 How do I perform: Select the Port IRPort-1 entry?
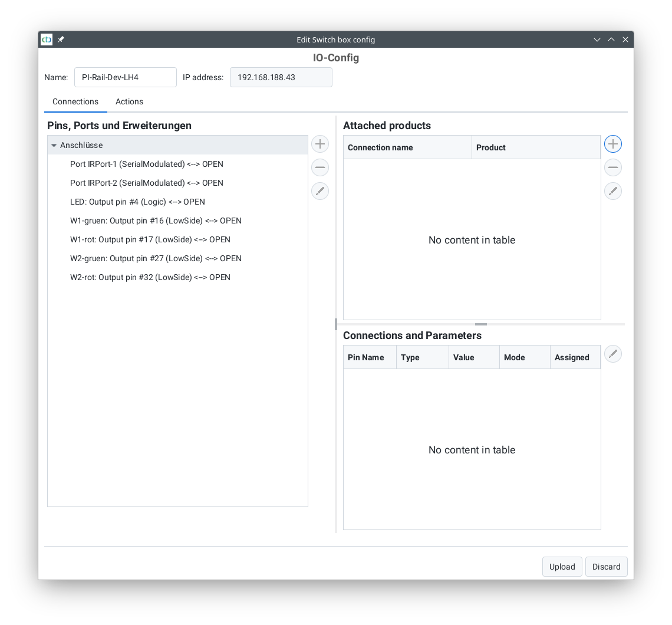146,164
